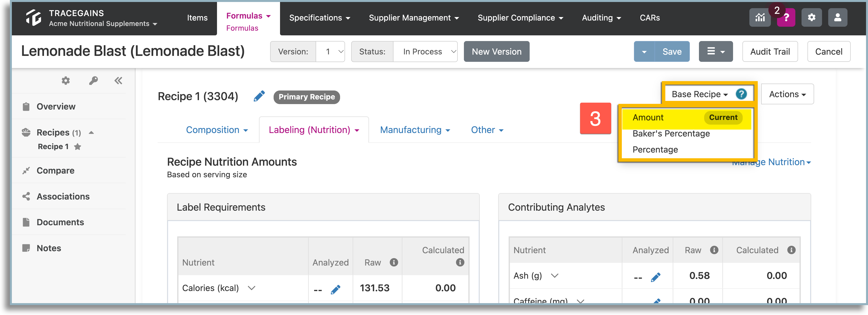Expand the Ash (g) unit chevron
Screen dimensions: 868x315
554,276
